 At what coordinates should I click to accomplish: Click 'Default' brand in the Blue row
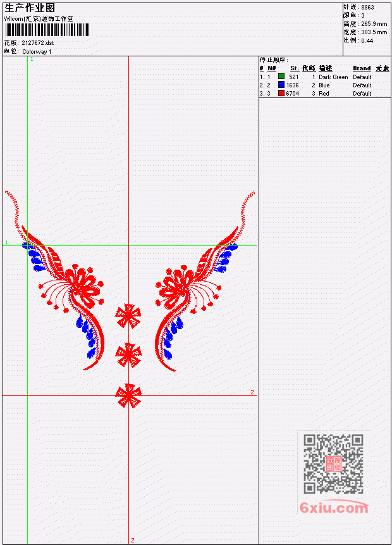click(x=362, y=85)
